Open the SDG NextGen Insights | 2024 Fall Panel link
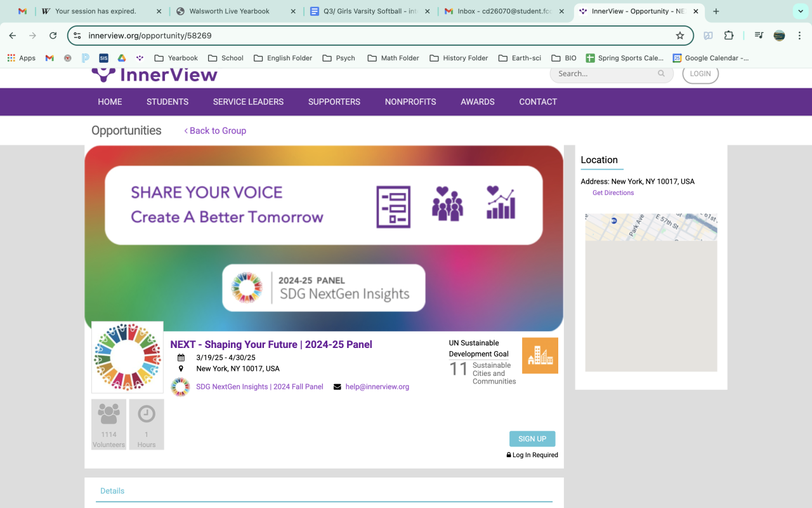 coord(259,387)
